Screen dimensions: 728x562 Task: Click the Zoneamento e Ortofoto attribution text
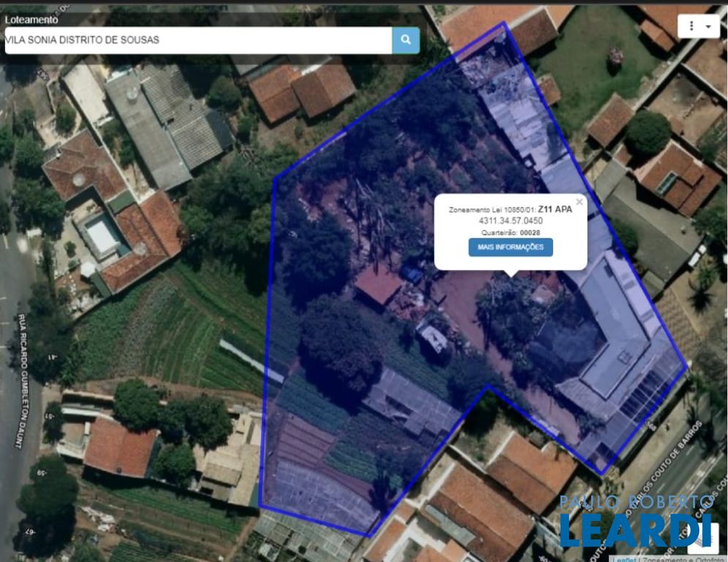(x=683, y=558)
